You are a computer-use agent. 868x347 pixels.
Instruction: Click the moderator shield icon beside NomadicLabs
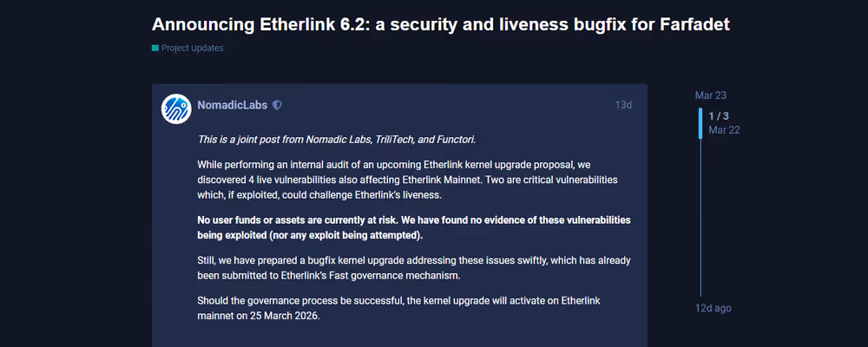pyautogui.click(x=277, y=105)
